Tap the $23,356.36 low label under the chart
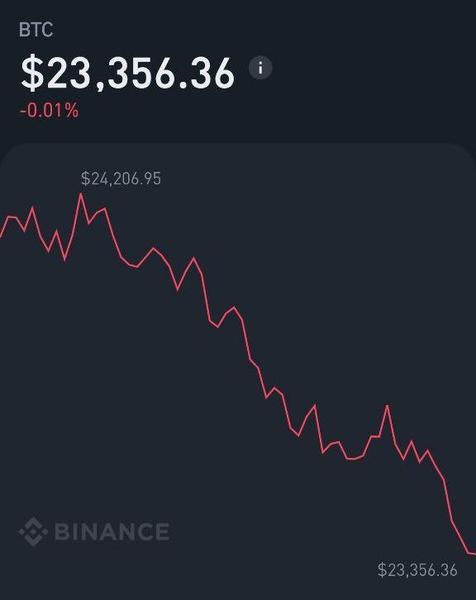 (x=417, y=570)
